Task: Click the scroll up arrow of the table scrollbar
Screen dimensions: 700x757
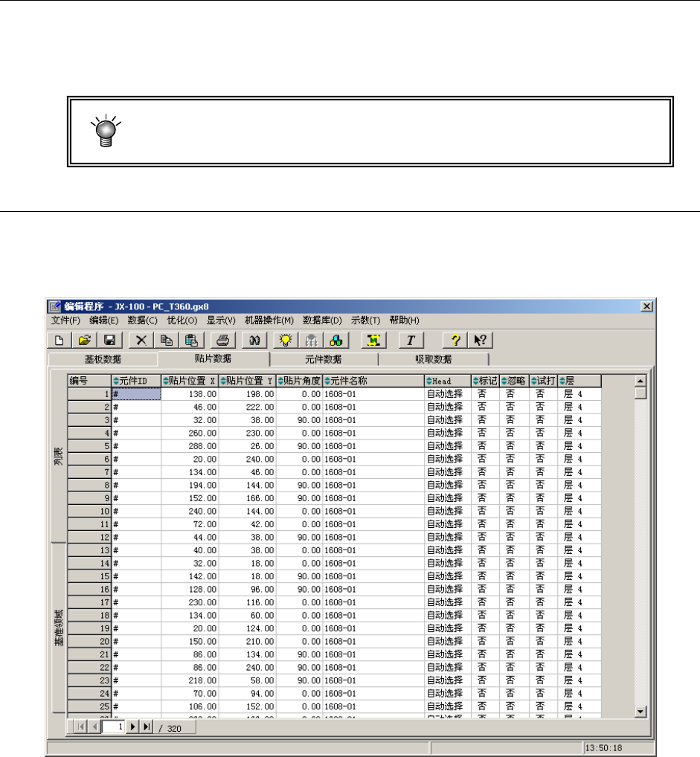Action: (640, 381)
